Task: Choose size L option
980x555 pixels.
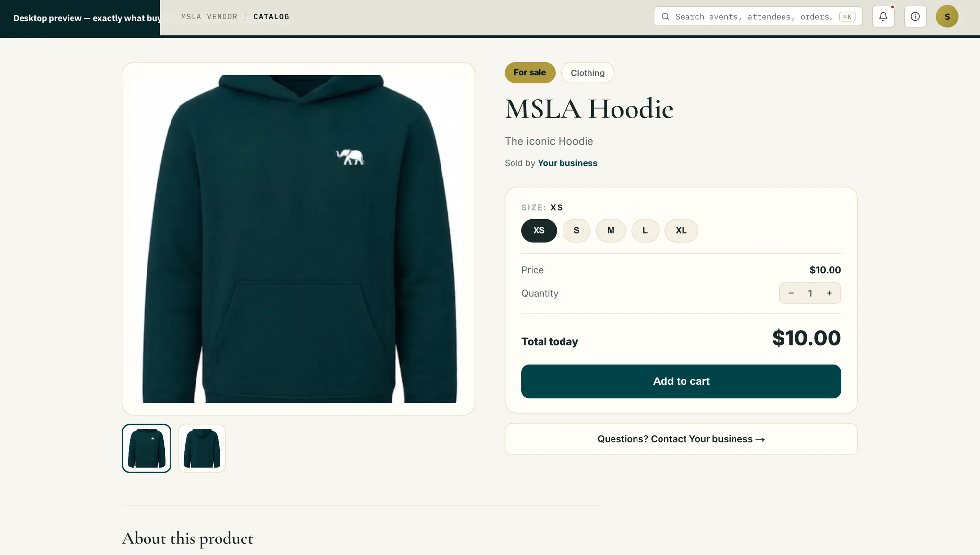Action: tap(645, 230)
